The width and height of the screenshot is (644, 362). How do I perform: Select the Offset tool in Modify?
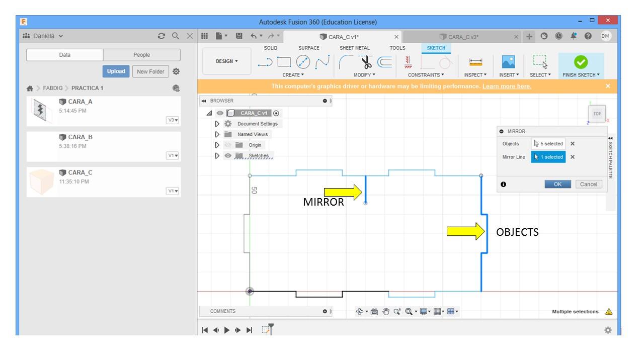click(x=385, y=62)
